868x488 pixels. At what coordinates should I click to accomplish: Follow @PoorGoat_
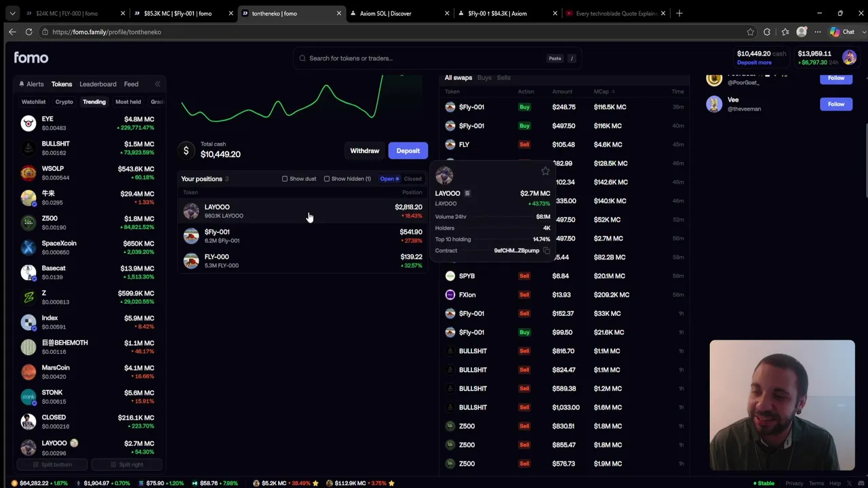[x=836, y=78]
